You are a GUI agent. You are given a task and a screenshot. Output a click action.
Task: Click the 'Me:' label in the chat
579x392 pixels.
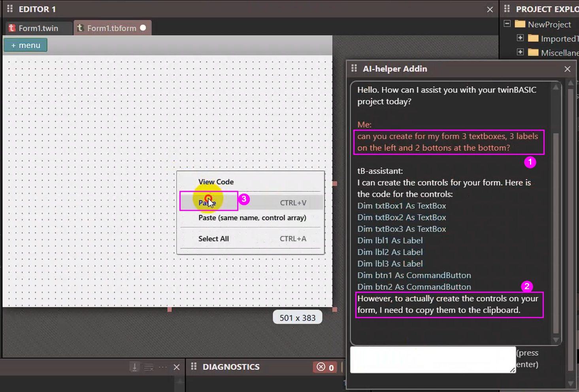pos(364,124)
